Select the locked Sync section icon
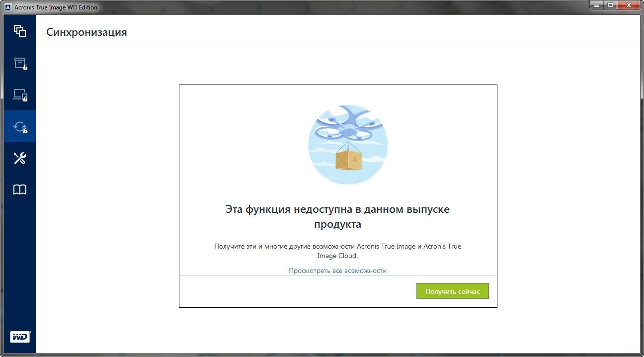The image size is (644, 357). [20, 127]
